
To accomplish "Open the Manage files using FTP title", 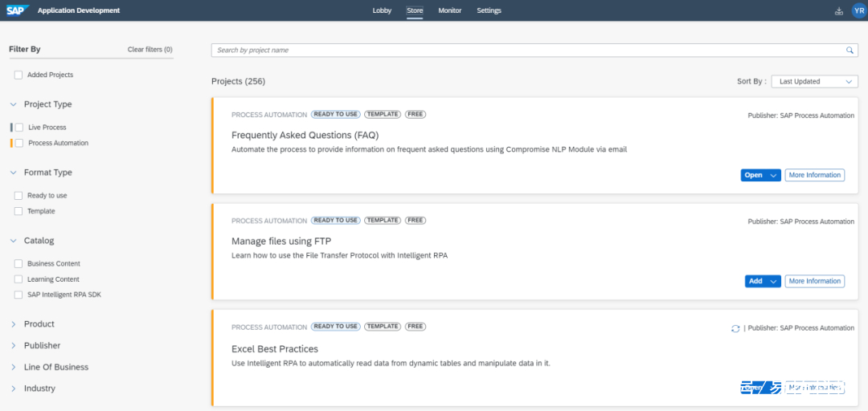I will tap(281, 241).
